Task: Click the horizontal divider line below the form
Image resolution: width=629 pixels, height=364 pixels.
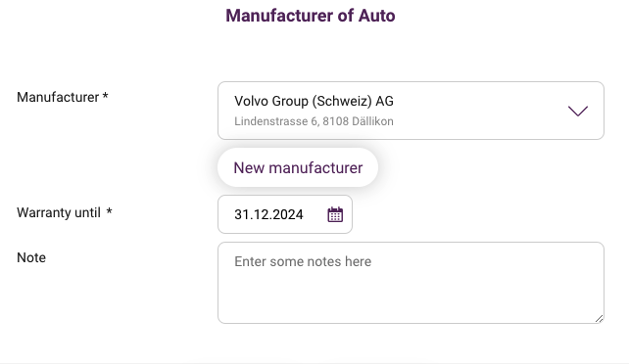Action: click(314, 363)
